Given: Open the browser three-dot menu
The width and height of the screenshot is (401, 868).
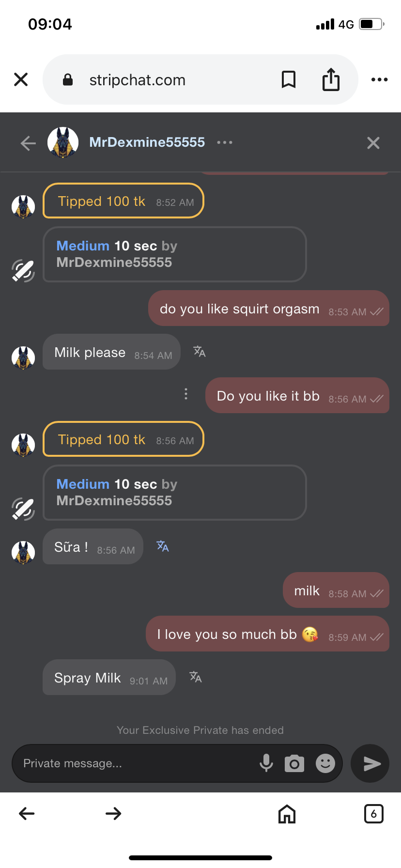Looking at the screenshot, I should click(379, 79).
